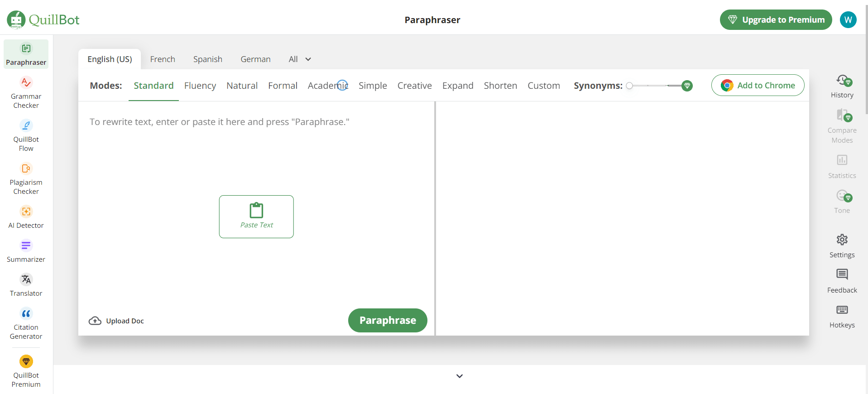Image resolution: width=868 pixels, height=394 pixels.
Task: Show the Hotkeys list
Action: 842,316
